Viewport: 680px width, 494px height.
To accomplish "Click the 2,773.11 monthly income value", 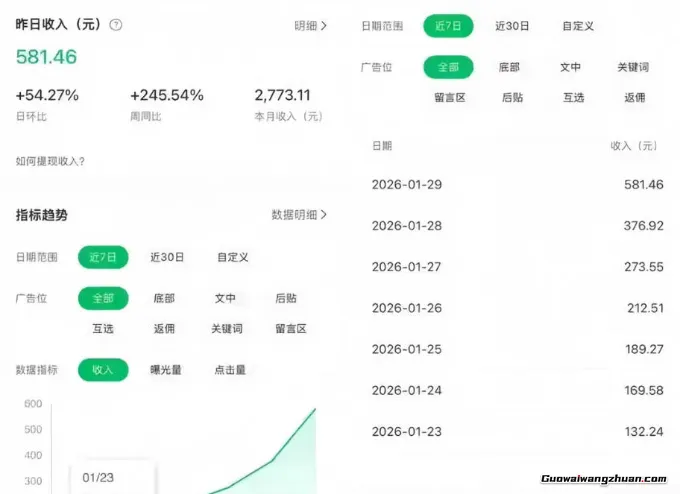I will [x=282, y=95].
